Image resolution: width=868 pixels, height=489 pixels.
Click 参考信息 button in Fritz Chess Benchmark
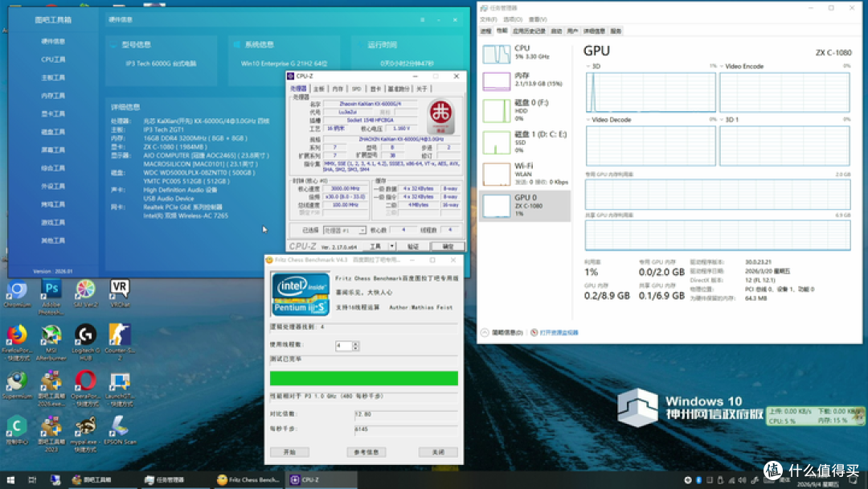366,453
